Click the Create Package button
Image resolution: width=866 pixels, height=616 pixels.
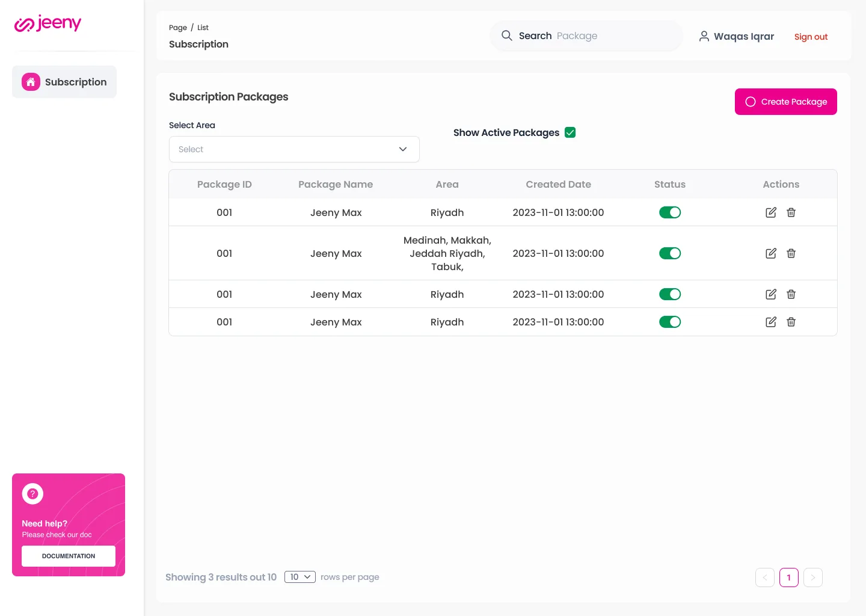tap(786, 102)
